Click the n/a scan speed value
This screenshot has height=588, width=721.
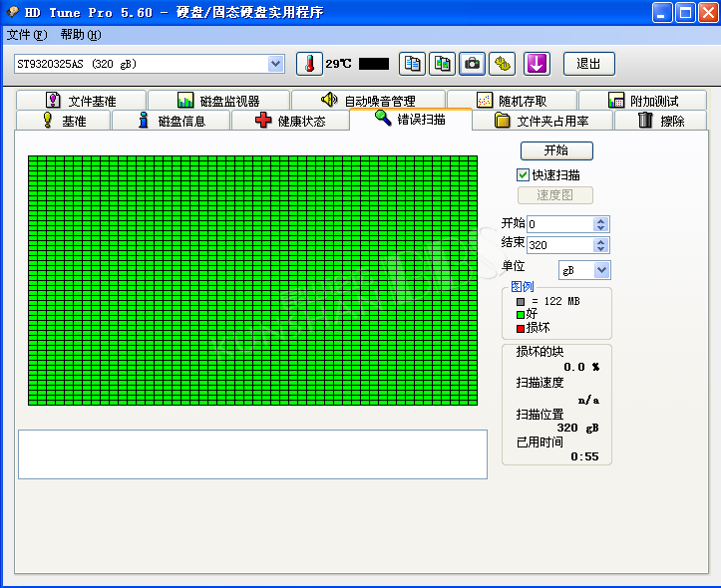588,400
